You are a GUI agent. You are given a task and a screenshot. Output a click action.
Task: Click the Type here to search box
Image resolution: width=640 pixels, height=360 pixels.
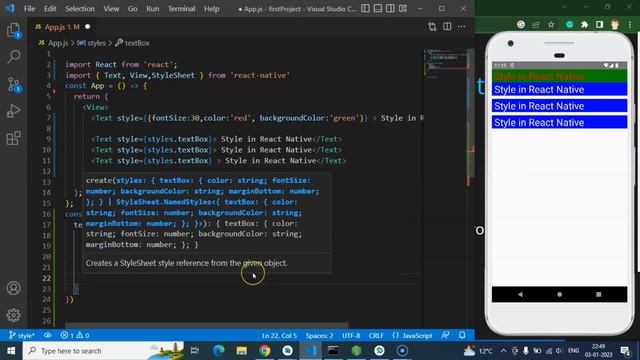(x=103, y=351)
